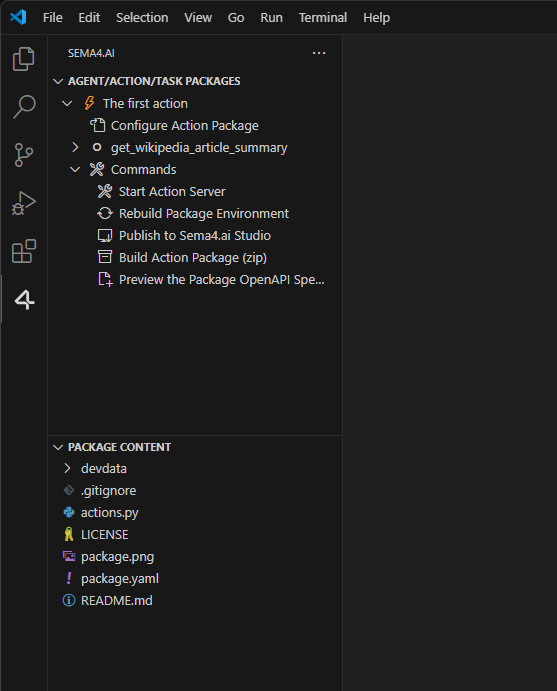The width and height of the screenshot is (557, 691).
Task: Click the tools icon next to Commands
Action: pyautogui.click(x=97, y=169)
